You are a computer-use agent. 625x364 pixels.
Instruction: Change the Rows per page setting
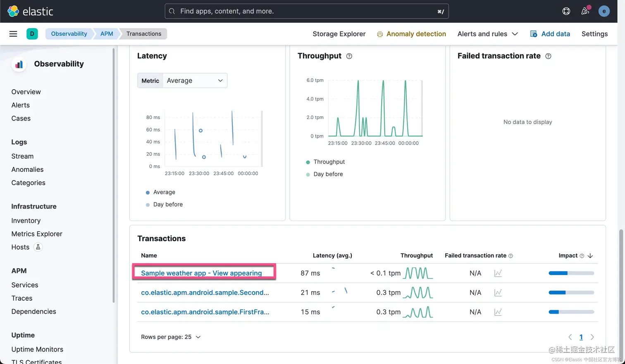coord(171,337)
